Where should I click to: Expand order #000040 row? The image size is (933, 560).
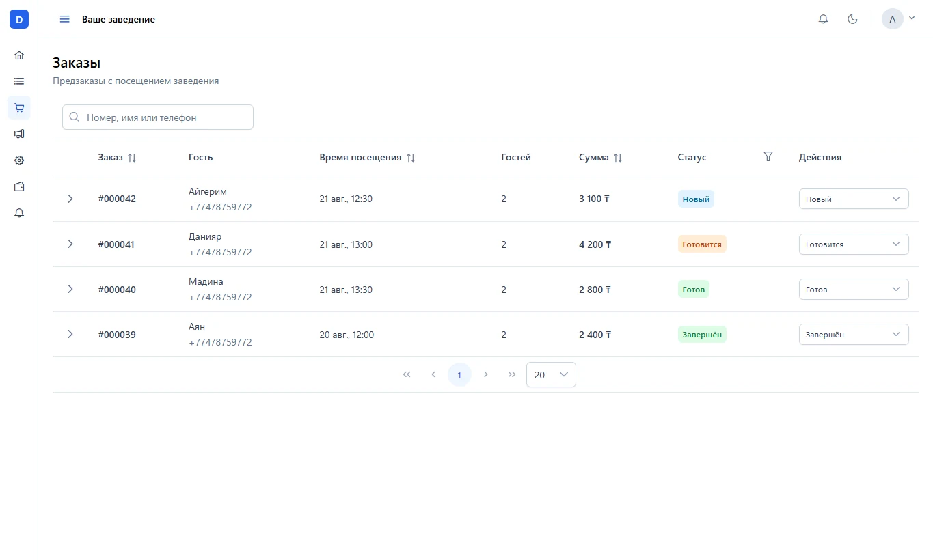click(70, 289)
